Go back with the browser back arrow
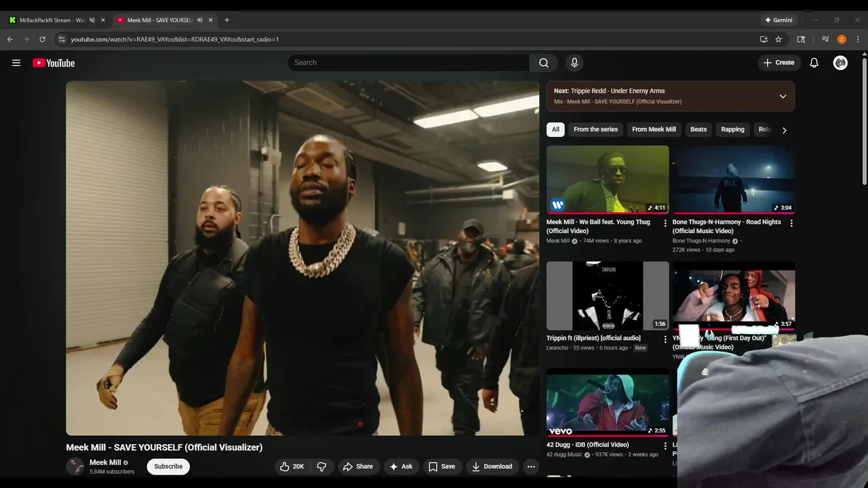This screenshot has height=488, width=868. [x=10, y=39]
